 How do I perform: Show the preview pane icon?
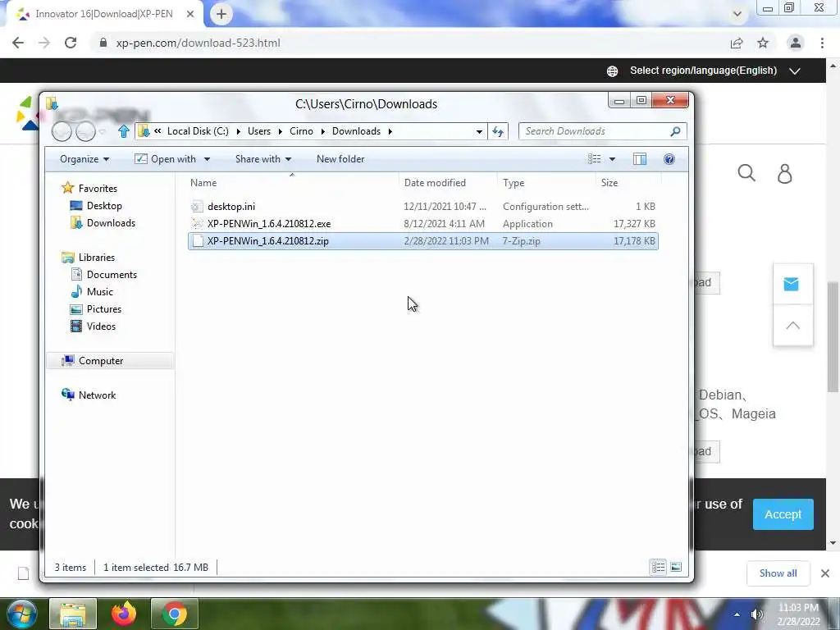tap(640, 159)
